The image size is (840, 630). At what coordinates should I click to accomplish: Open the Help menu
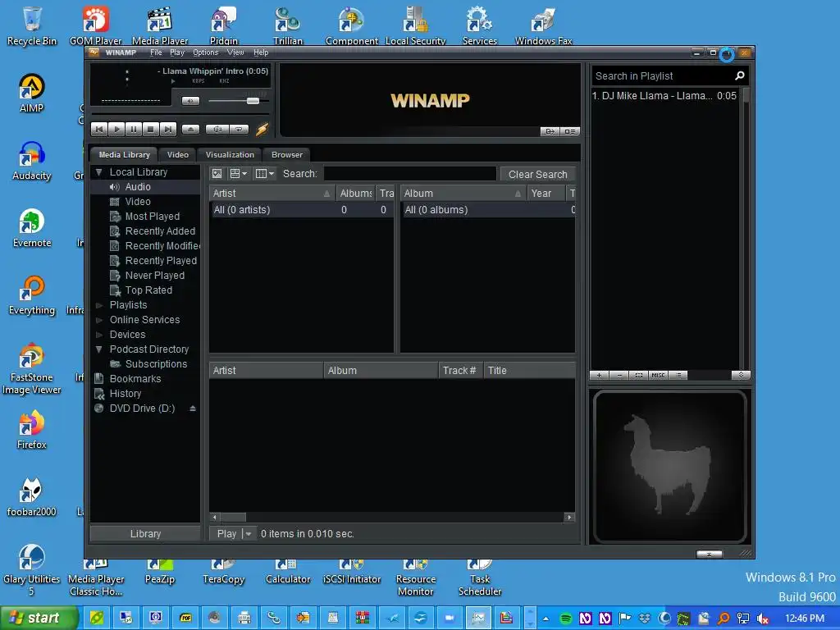coord(261,52)
